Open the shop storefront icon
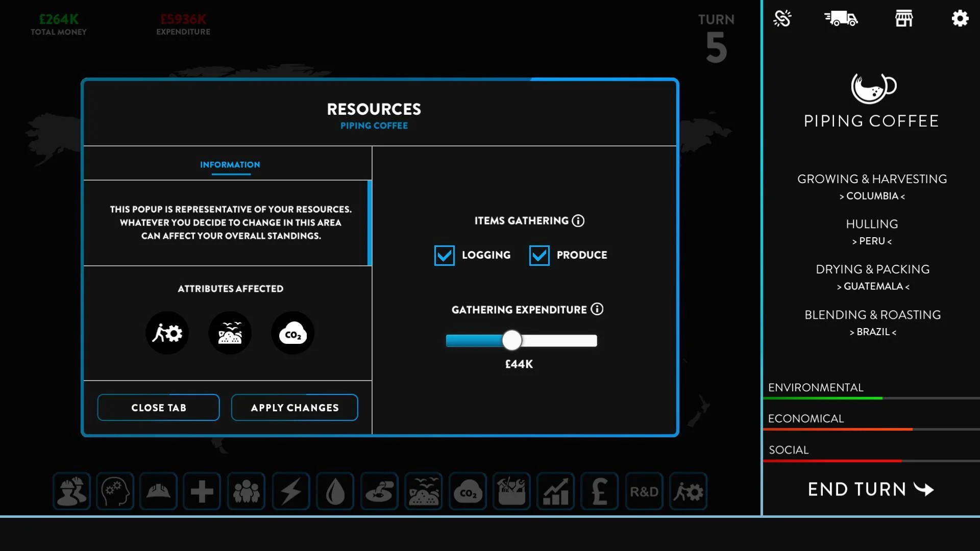This screenshot has width=980, height=551. pos(904,18)
